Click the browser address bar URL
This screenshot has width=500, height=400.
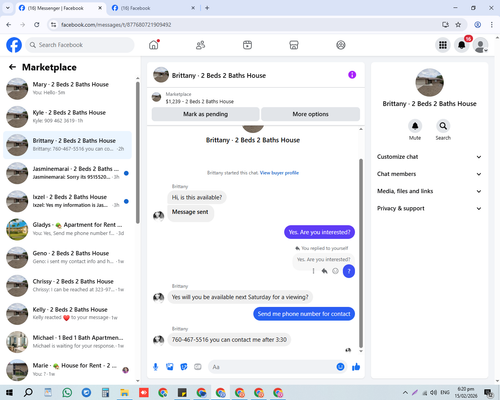tap(116, 25)
